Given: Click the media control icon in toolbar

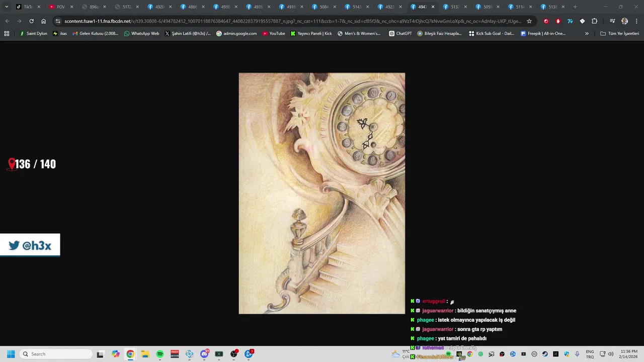Looking at the screenshot, I should pos(612,21).
